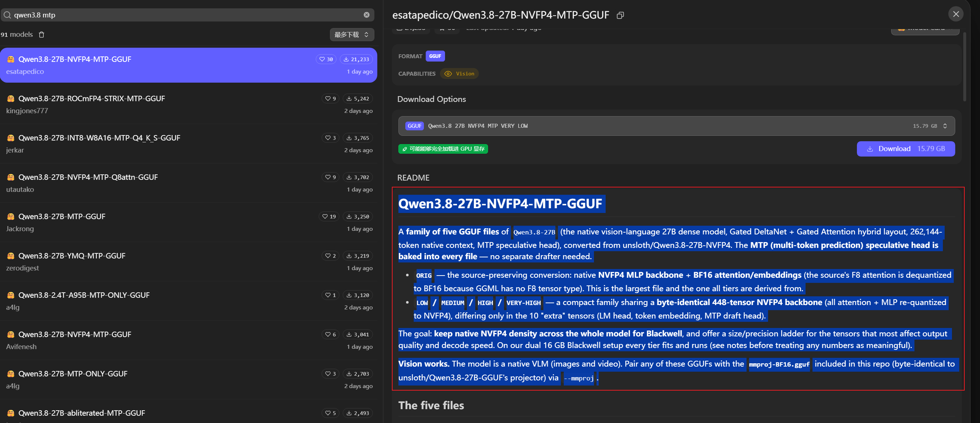Click the Hugging Face icon on Avifenesh's model
Screen dimensions: 980x423
(x=11, y=335)
